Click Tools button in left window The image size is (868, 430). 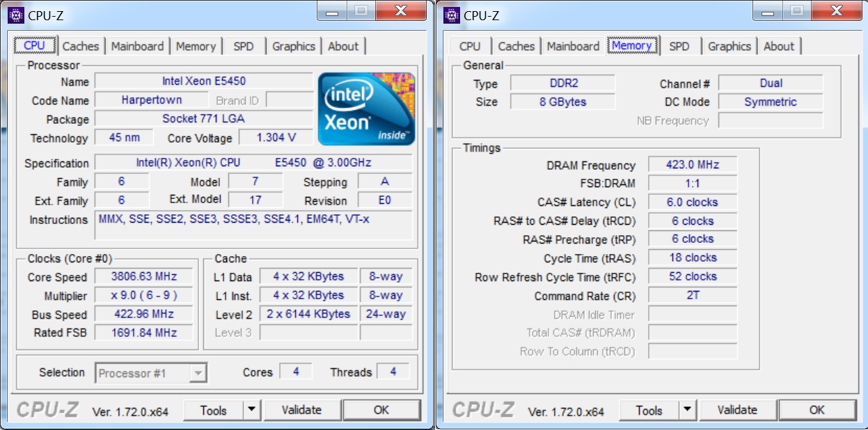[213, 410]
